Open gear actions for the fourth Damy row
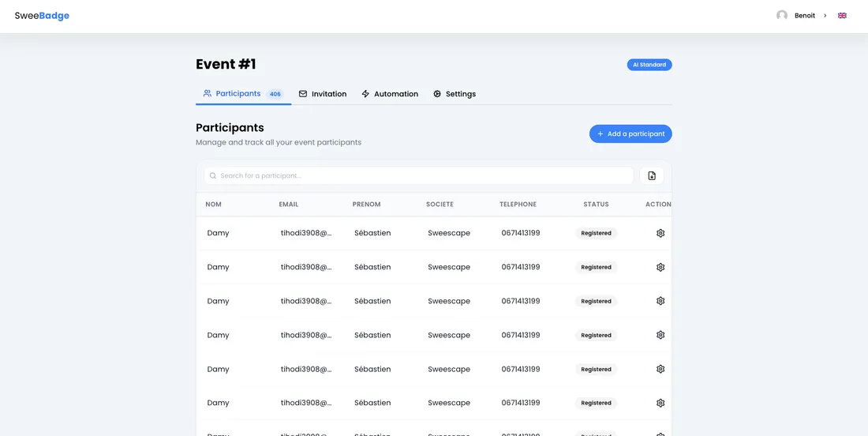This screenshot has height=436, width=868. click(660, 335)
